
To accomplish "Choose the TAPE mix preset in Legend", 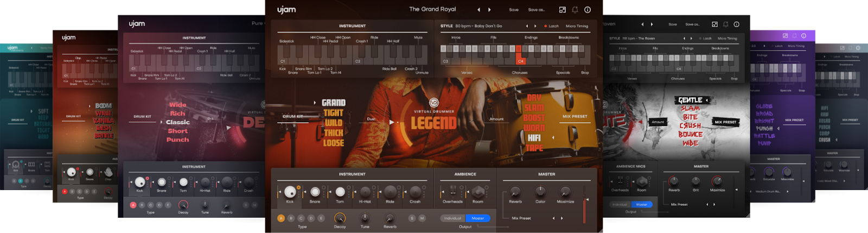I will click(534, 148).
